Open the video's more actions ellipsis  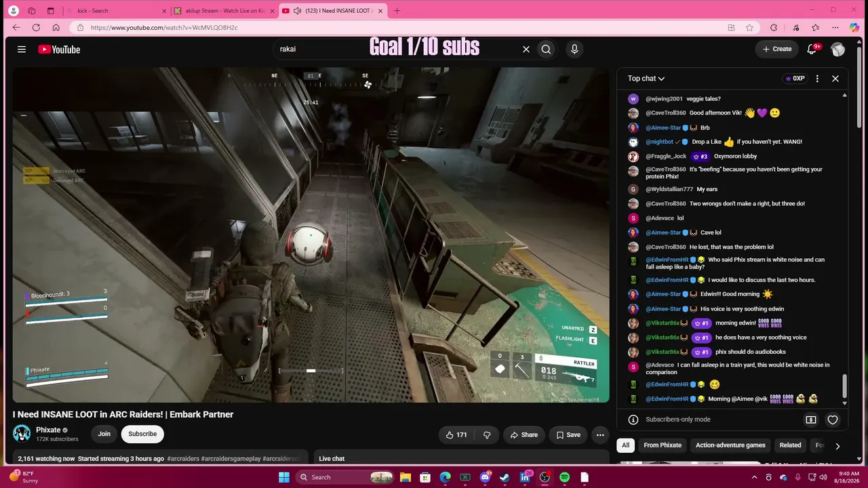pyautogui.click(x=600, y=434)
